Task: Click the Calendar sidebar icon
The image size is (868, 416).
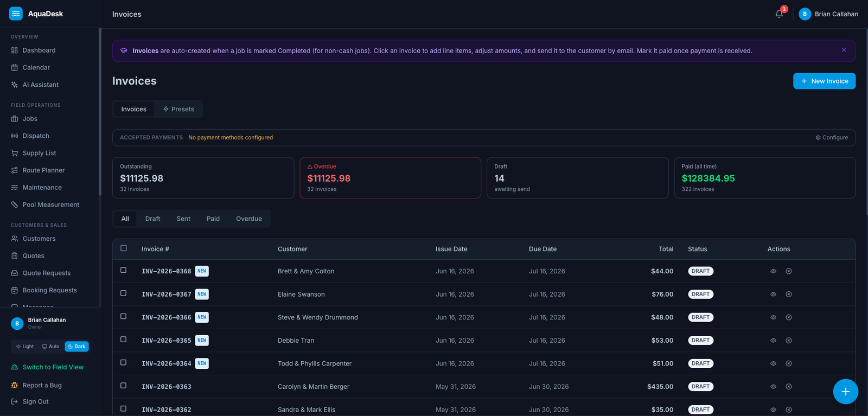Action: (15, 68)
